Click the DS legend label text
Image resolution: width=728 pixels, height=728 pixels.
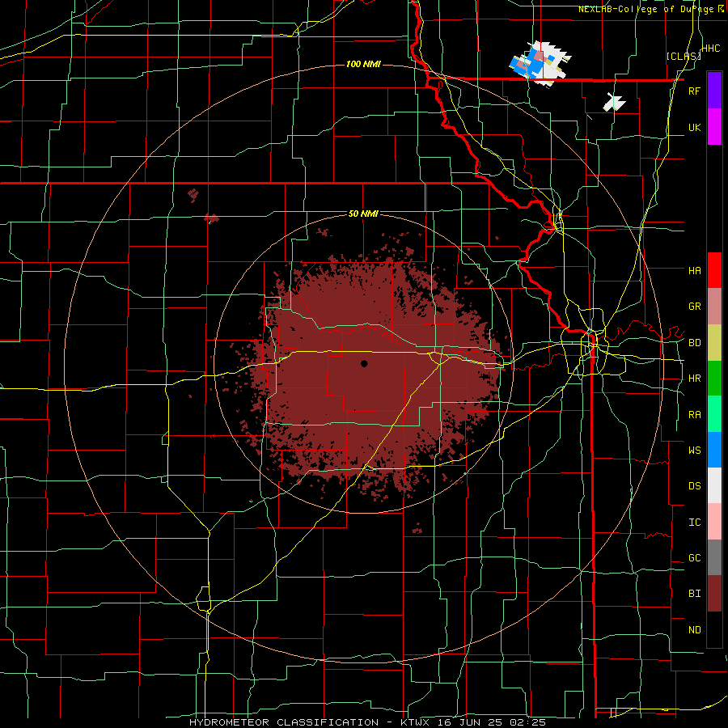tap(694, 486)
